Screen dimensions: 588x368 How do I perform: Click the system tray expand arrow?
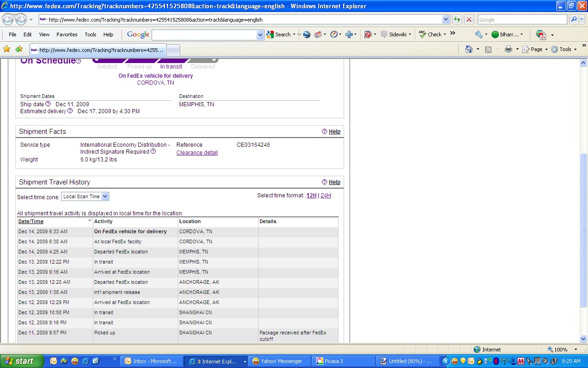pyautogui.click(x=446, y=361)
